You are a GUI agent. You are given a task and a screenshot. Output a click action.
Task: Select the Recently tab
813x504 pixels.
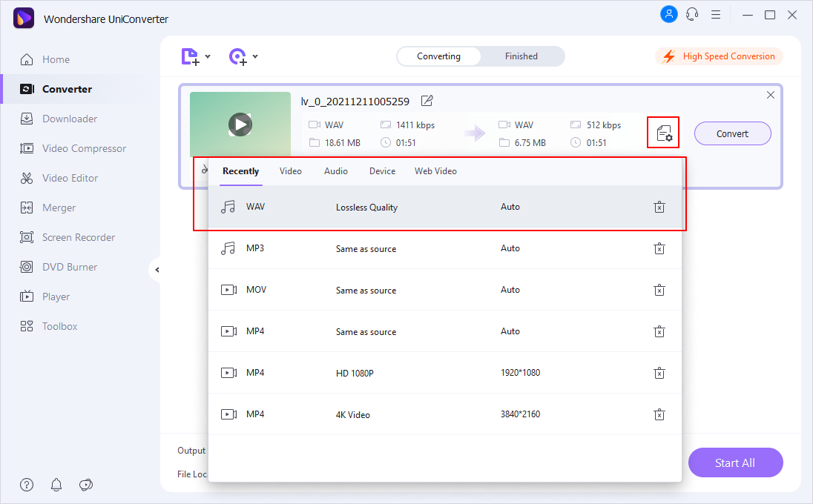tap(240, 171)
